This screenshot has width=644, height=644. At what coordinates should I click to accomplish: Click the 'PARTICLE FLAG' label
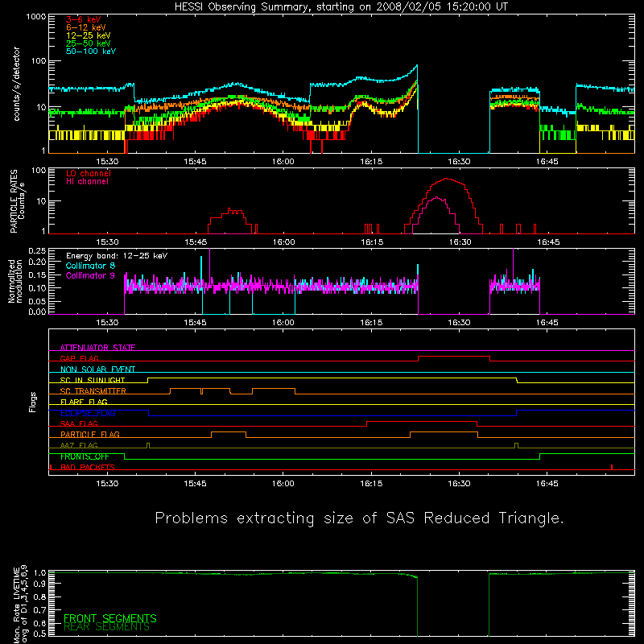pos(90,434)
